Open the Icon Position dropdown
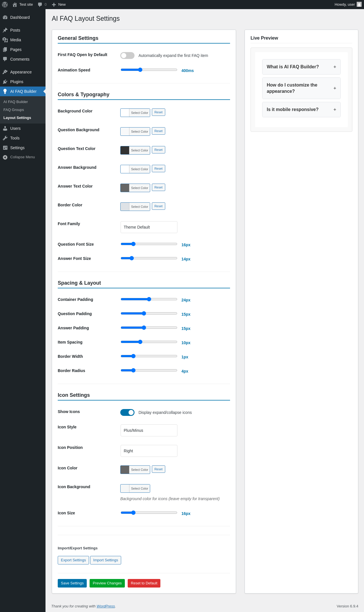364x612 pixels. click(149, 451)
